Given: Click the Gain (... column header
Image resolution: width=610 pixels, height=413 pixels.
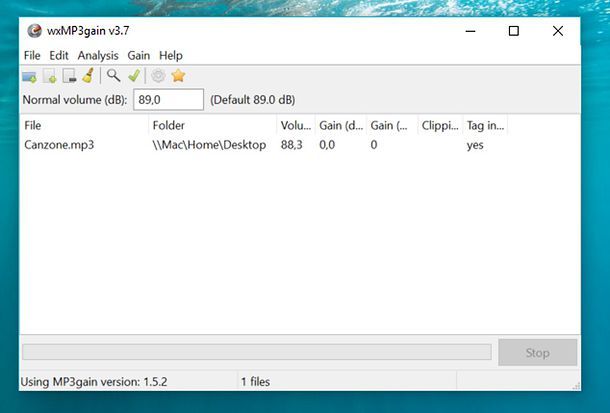Looking at the screenshot, I should (x=392, y=125).
